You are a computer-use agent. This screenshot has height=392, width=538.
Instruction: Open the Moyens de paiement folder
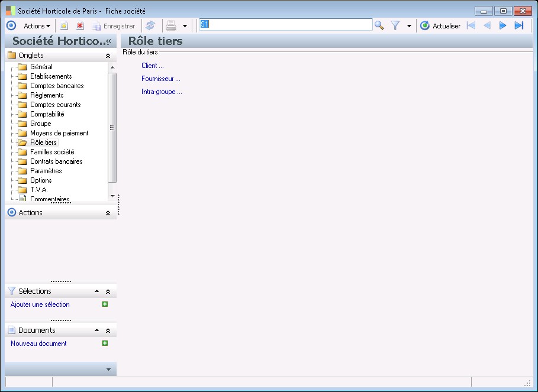(x=59, y=133)
